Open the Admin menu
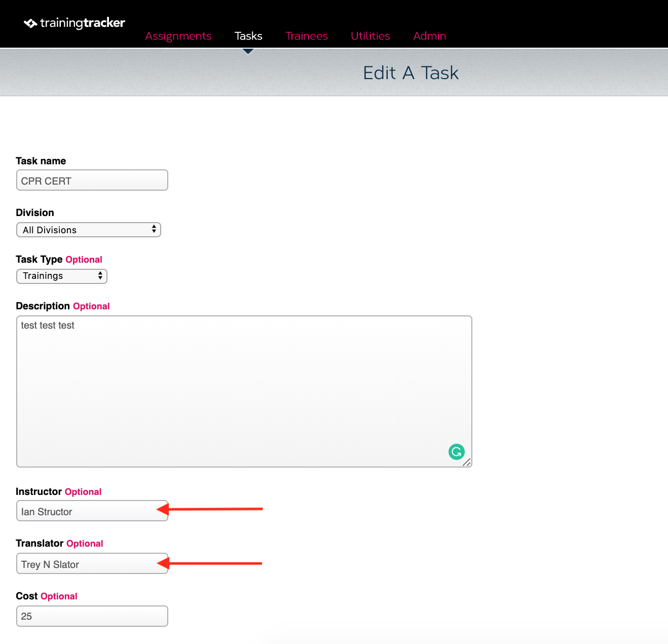Viewport: 668px width, 644px height. click(x=430, y=36)
